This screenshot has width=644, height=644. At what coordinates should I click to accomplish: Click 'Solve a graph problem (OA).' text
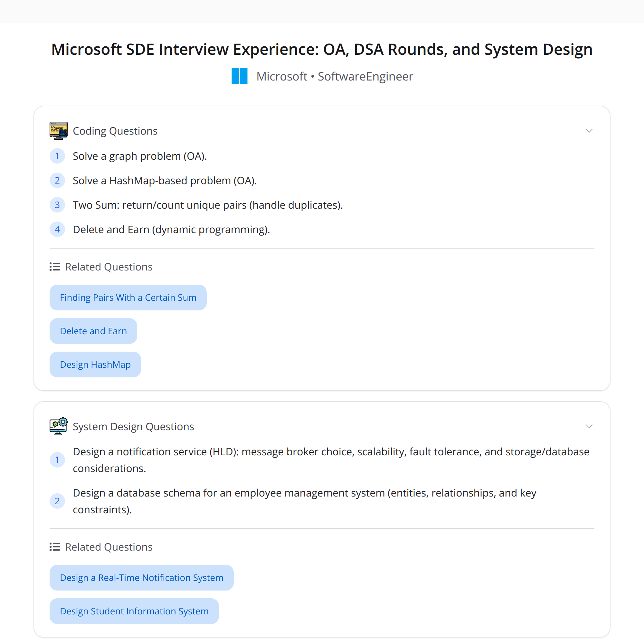[x=140, y=156]
